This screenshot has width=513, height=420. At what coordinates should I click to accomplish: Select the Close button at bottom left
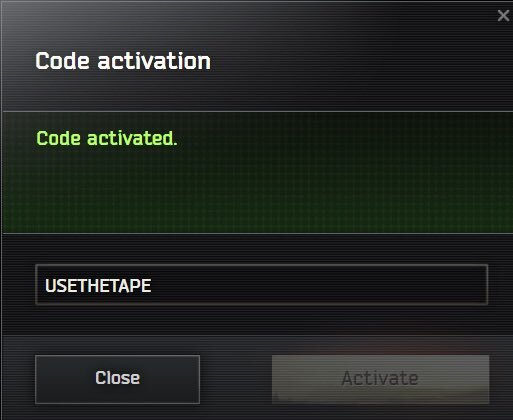tap(117, 379)
